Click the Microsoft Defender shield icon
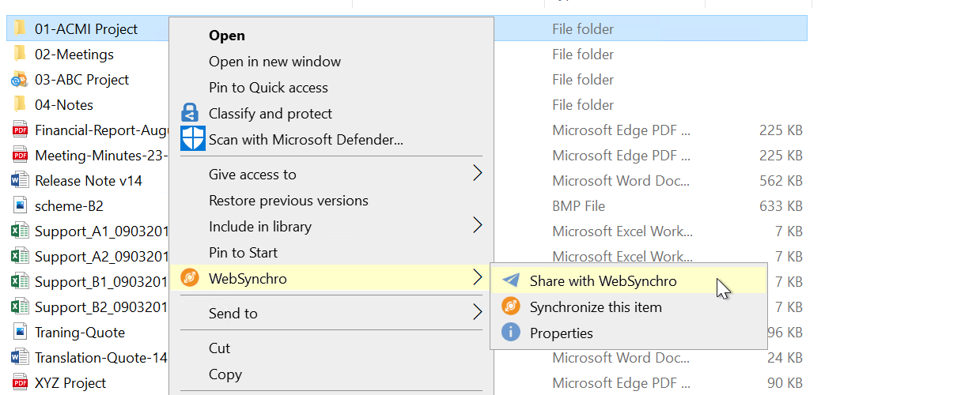The width and height of the screenshot is (980, 395). (x=192, y=139)
